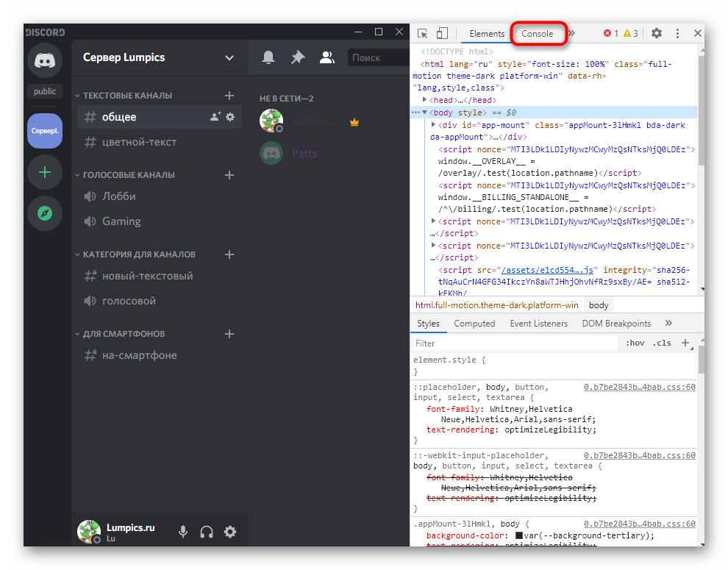This screenshot has width=728, height=570.
Task: Open Discord home button
Action: (x=45, y=60)
